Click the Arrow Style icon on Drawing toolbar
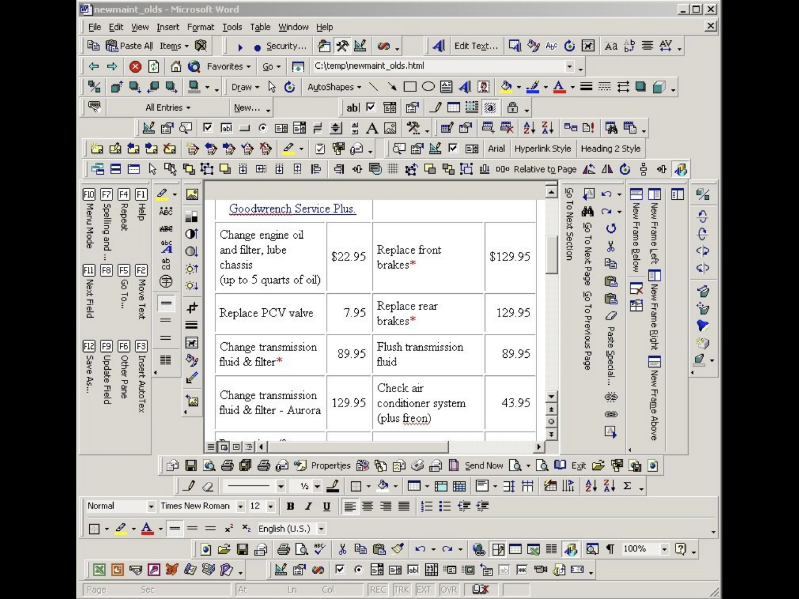The height and width of the screenshot is (599, 799). 623,87
